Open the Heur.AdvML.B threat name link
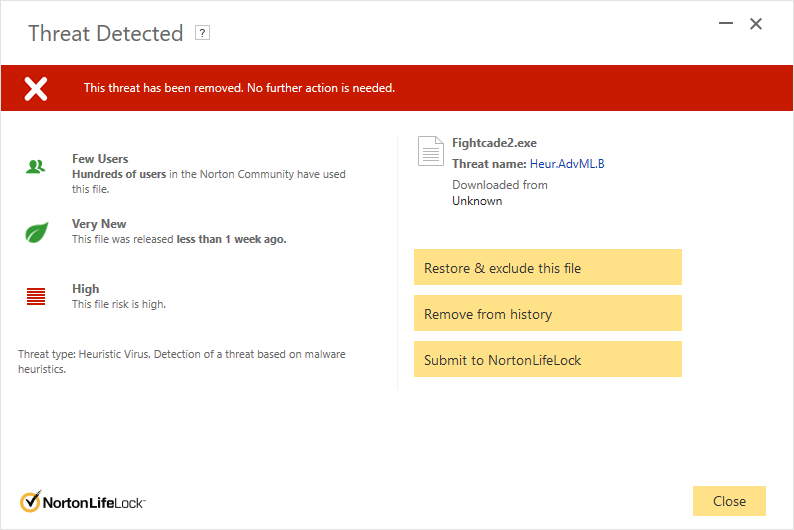This screenshot has height=530, width=794. pyautogui.click(x=567, y=164)
